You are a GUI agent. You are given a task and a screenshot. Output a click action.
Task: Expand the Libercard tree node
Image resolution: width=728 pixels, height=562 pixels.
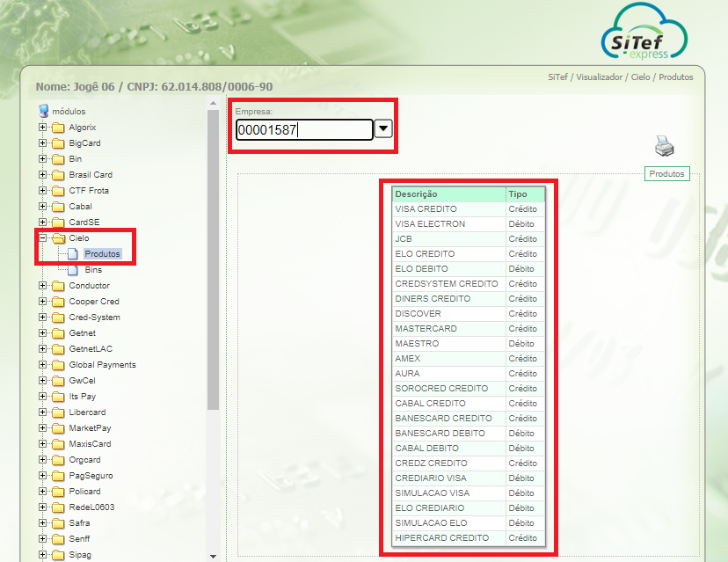pos(43,412)
